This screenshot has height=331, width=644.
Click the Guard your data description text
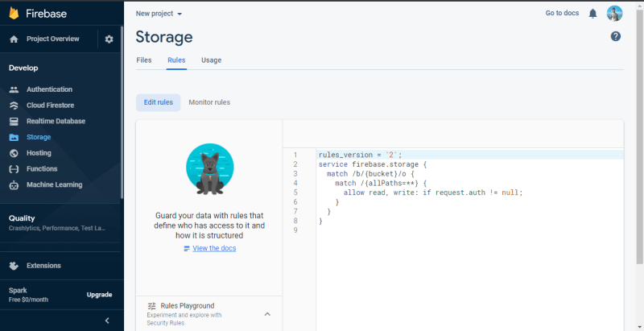pos(209,225)
